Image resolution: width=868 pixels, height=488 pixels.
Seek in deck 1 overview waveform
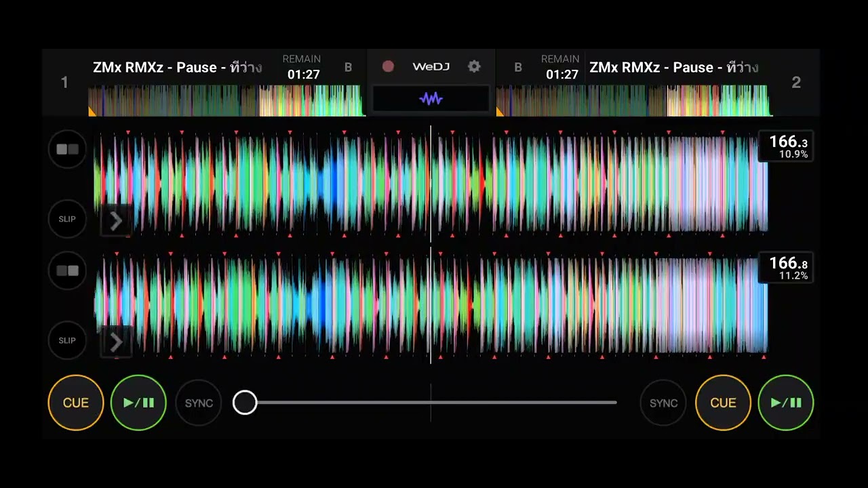(x=226, y=100)
